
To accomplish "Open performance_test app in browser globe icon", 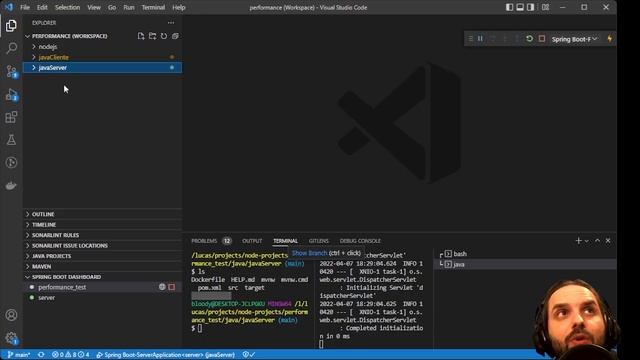I will pos(162,287).
